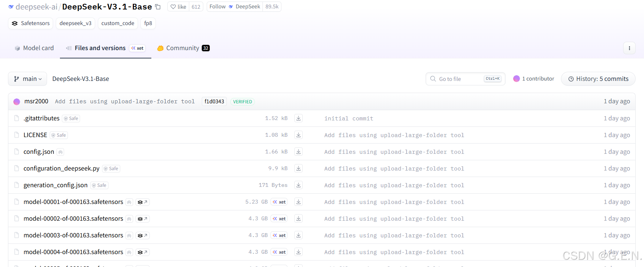Click the 5.23 GB size of model-00001
This screenshot has width=644, height=267.
(x=256, y=202)
